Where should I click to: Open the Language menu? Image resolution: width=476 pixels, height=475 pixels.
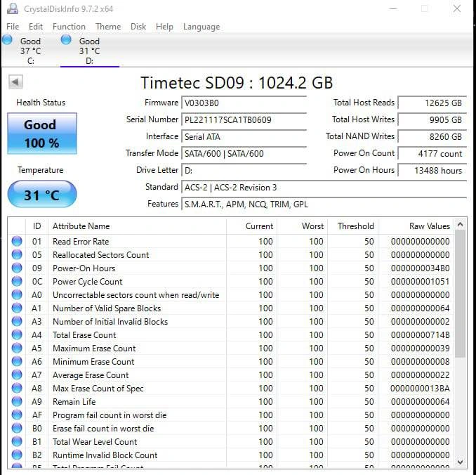(201, 27)
